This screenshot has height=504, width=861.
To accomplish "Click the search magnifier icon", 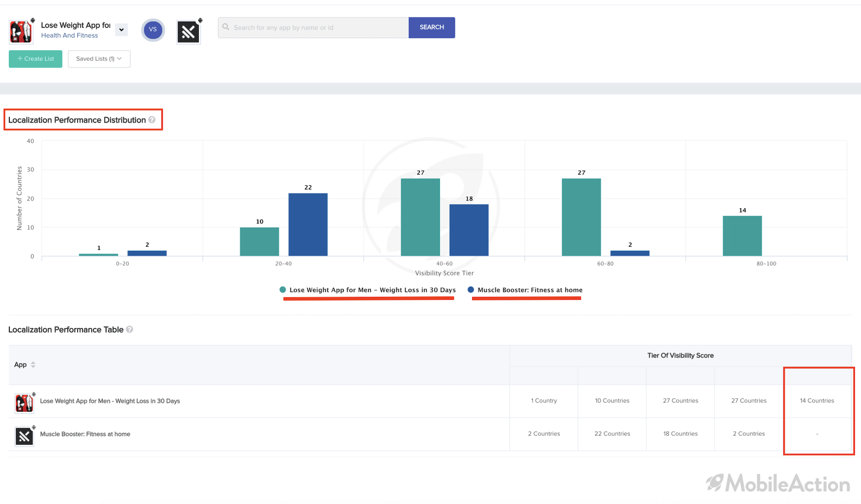I will (226, 27).
